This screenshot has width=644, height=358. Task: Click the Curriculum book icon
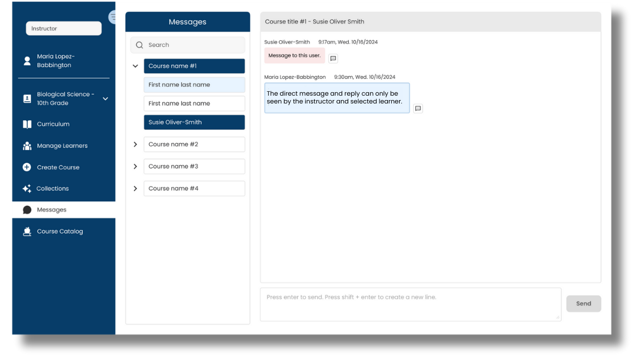point(27,124)
